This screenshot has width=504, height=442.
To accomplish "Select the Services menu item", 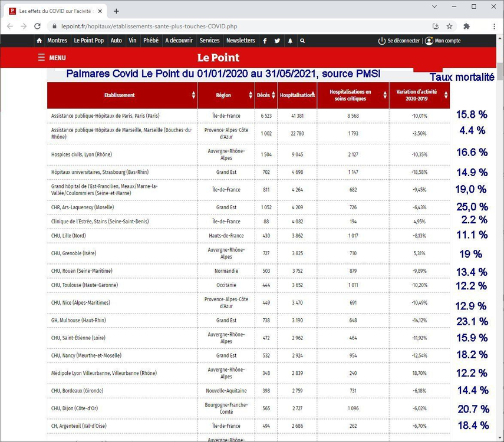I will 209,41.
